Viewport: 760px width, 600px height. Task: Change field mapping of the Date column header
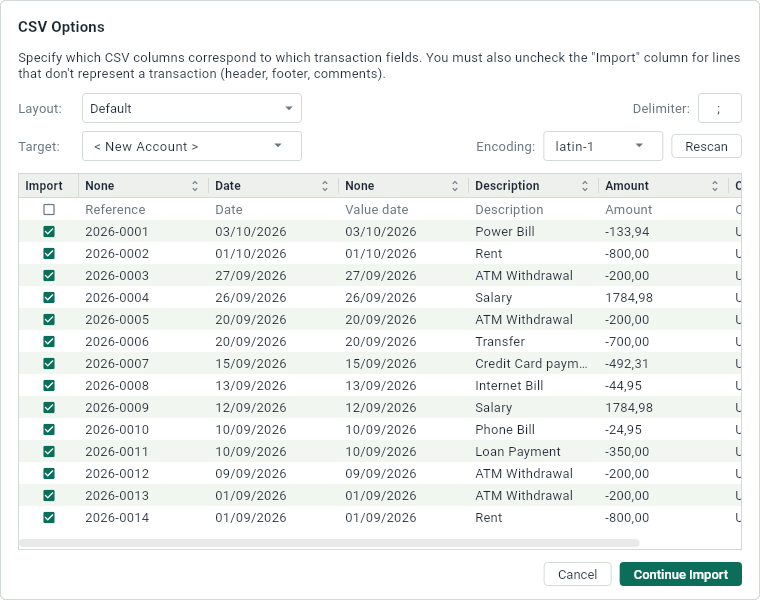273,186
